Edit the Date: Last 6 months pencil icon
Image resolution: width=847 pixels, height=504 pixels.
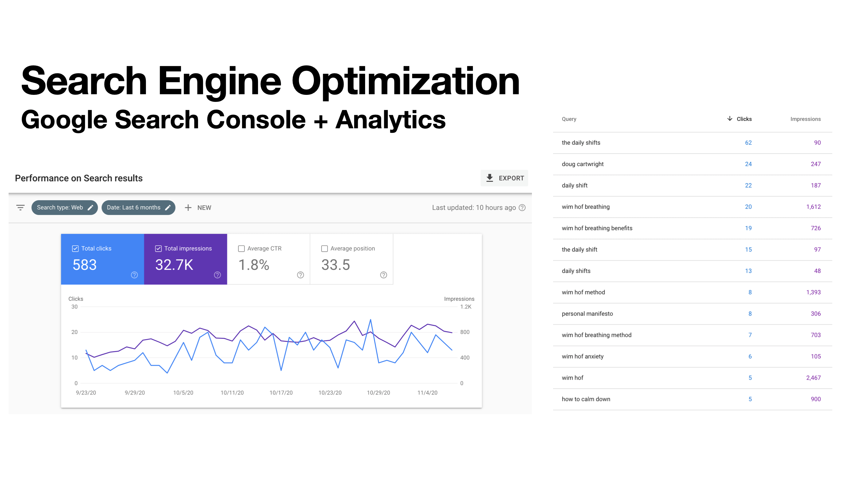pyautogui.click(x=167, y=207)
